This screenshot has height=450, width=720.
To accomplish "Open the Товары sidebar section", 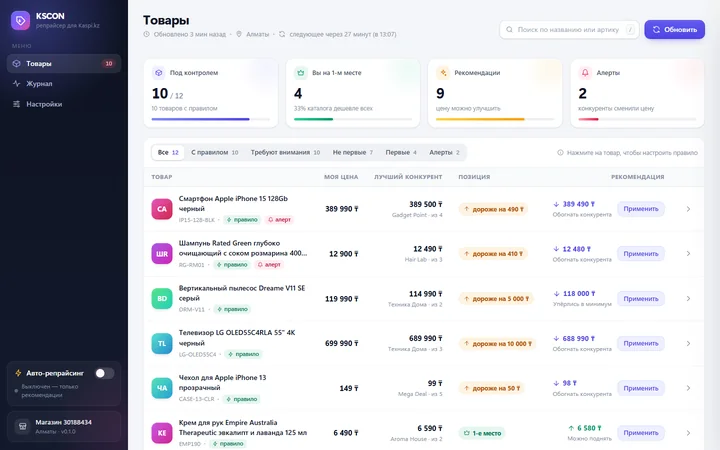I will 64,63.
